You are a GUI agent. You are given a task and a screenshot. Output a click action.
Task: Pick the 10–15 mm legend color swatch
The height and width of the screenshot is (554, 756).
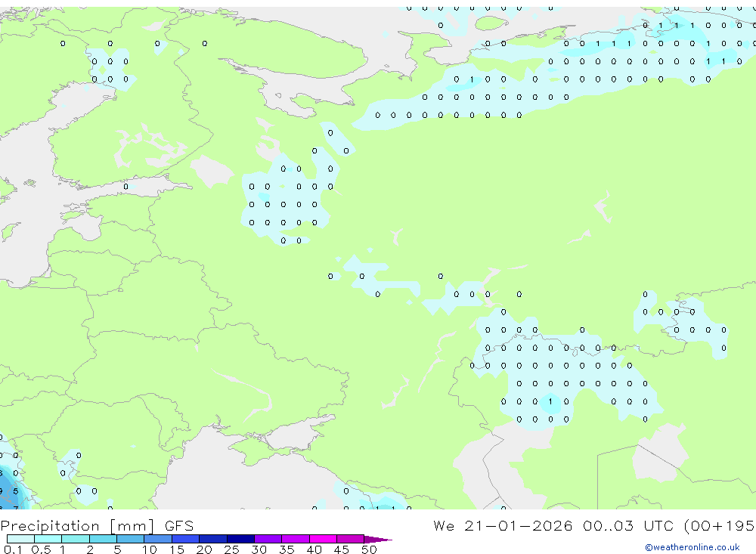[x=158, y=539]
